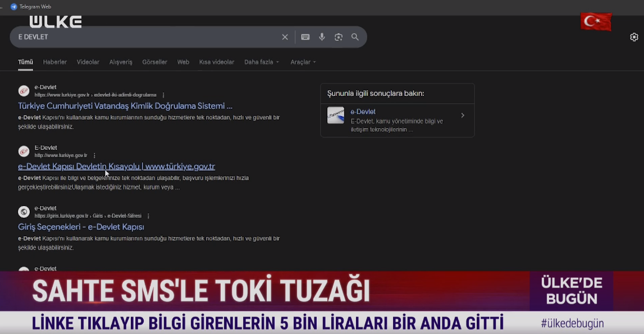Image resolution: width=644 pixels, height=334 pixels.
Task: Open e-Devlet related result chevron
Action: [x=463, y=116]
